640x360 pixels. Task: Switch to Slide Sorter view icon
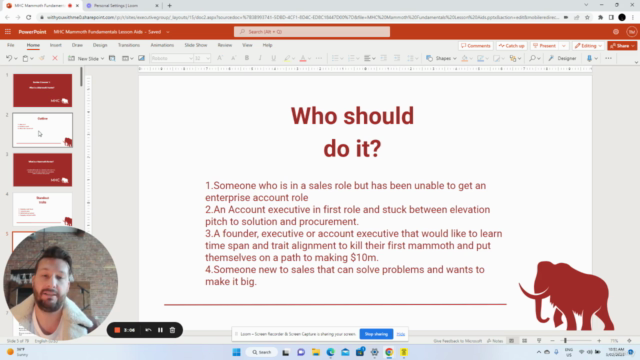(524, 340)
